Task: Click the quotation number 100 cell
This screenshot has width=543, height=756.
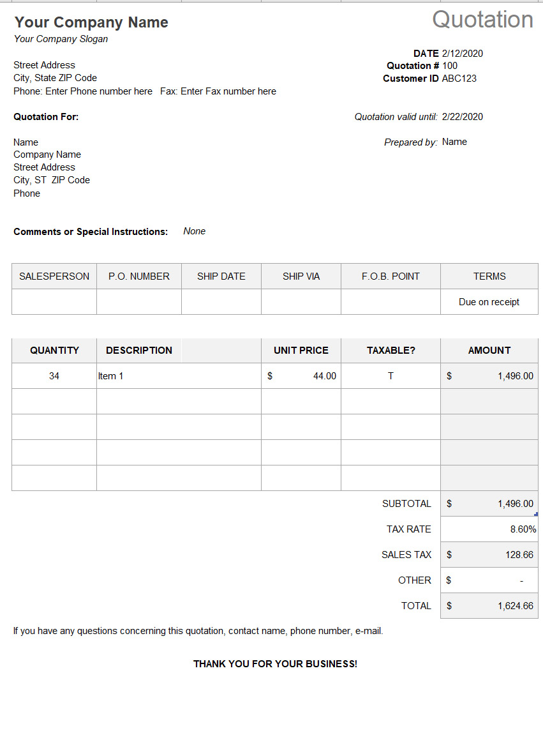Action: (450, 66)
